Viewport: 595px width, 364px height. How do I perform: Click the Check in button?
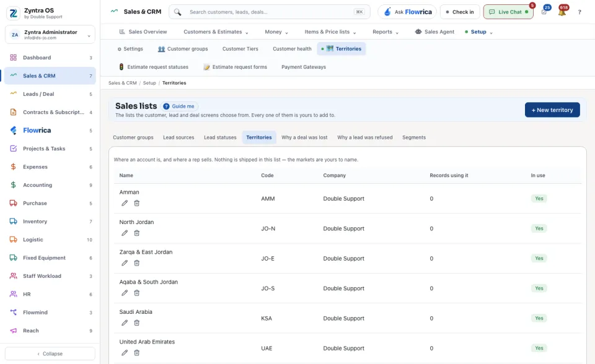[459, 12]
